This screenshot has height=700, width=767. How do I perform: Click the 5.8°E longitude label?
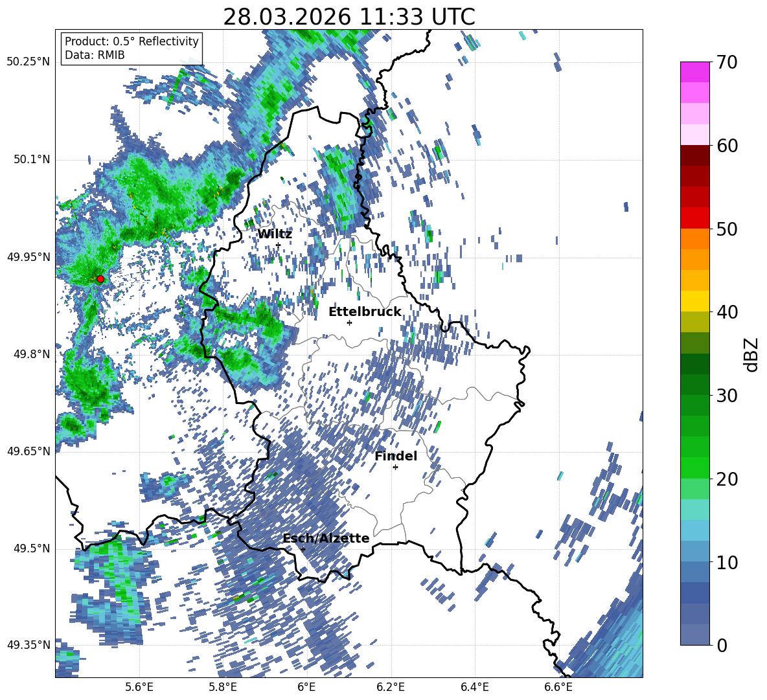point(223,687)
